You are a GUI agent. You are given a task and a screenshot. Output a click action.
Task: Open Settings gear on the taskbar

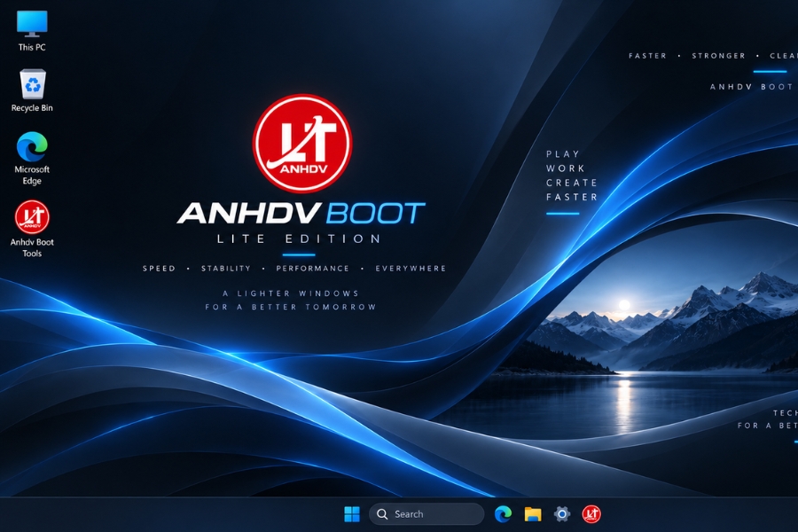tap(562, 514)
